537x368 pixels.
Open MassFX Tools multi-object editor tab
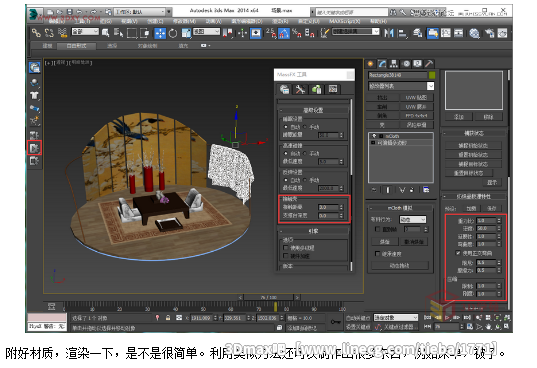[x=316, y=89]
